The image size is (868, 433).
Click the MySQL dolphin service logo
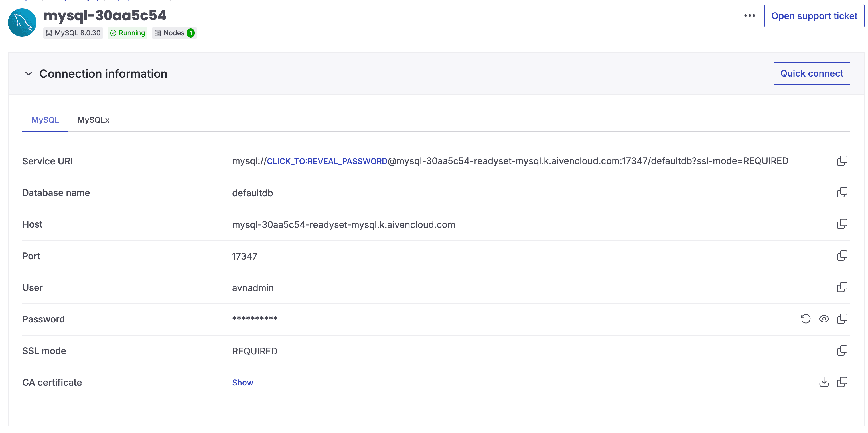click(x=22, y=23)
